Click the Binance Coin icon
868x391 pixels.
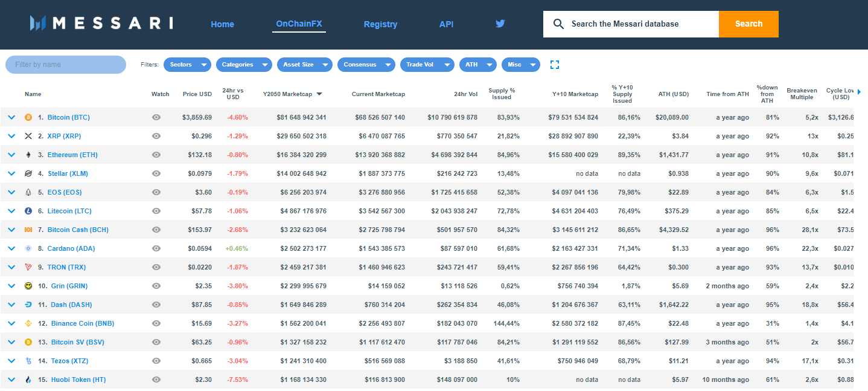point(28,323)
